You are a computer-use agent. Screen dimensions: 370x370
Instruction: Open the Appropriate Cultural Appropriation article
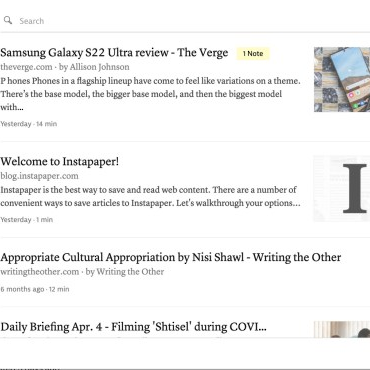click(170, 257)
